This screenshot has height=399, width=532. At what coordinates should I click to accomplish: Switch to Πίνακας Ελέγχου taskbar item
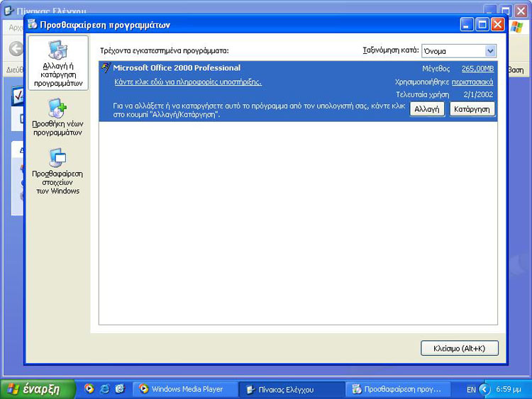291,389
